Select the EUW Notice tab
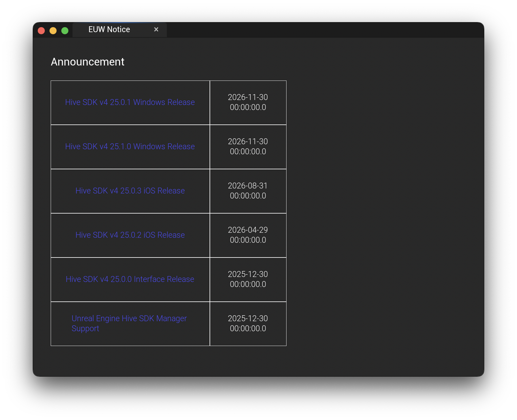This screenshot has height=420, width=517. [x=109, y=29]
